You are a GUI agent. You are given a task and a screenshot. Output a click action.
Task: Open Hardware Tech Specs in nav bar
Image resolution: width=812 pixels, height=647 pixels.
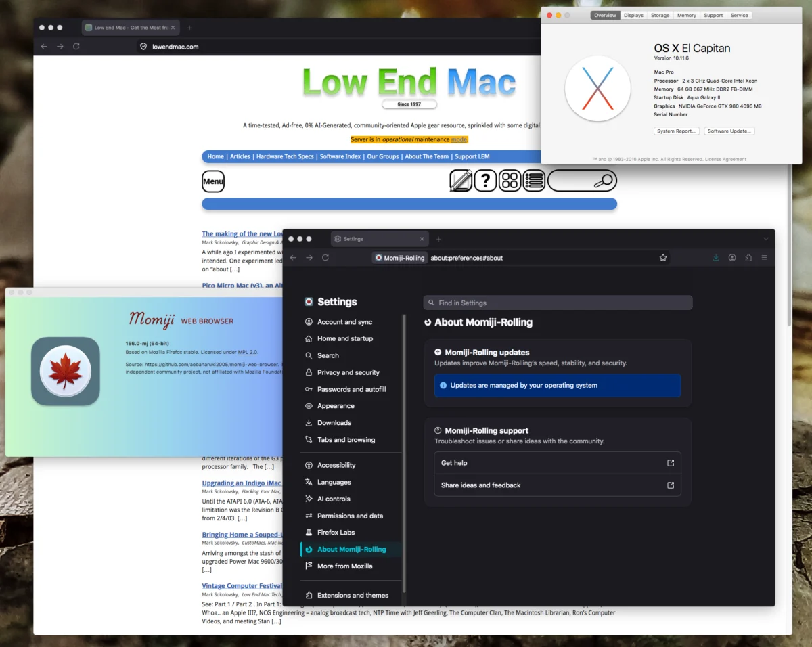pyautogui.click(x=285, y=156)
